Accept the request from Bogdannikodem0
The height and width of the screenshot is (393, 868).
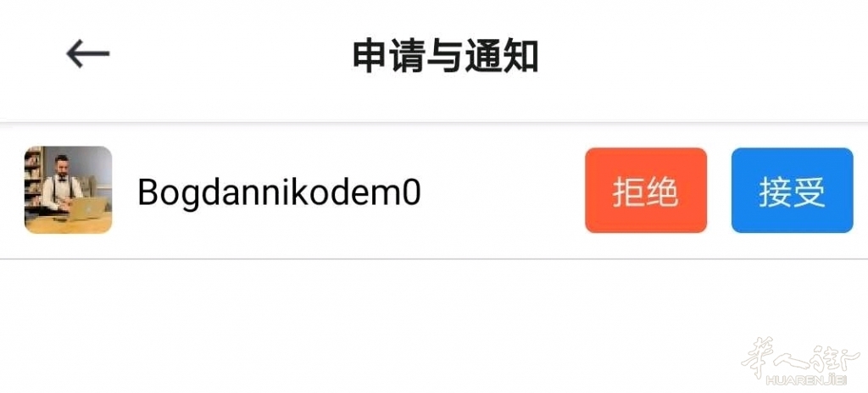coord(793,191)
